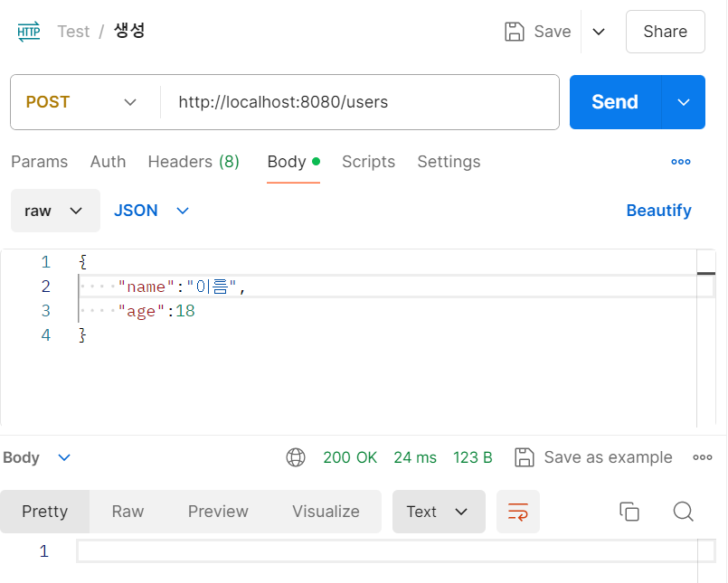Click the 200 OK status
Viewport: 728px width, 583px height.
click(x=350, y=457)
